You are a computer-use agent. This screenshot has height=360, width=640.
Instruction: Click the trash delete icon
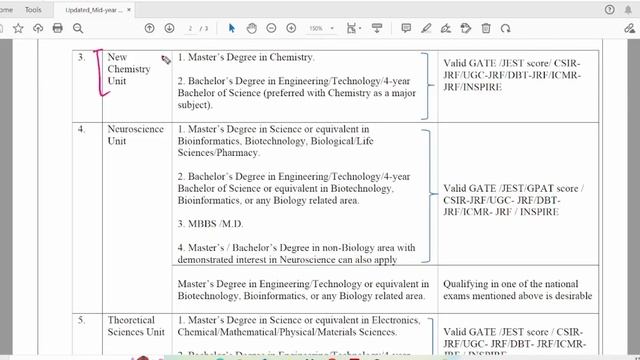point(486,28)
